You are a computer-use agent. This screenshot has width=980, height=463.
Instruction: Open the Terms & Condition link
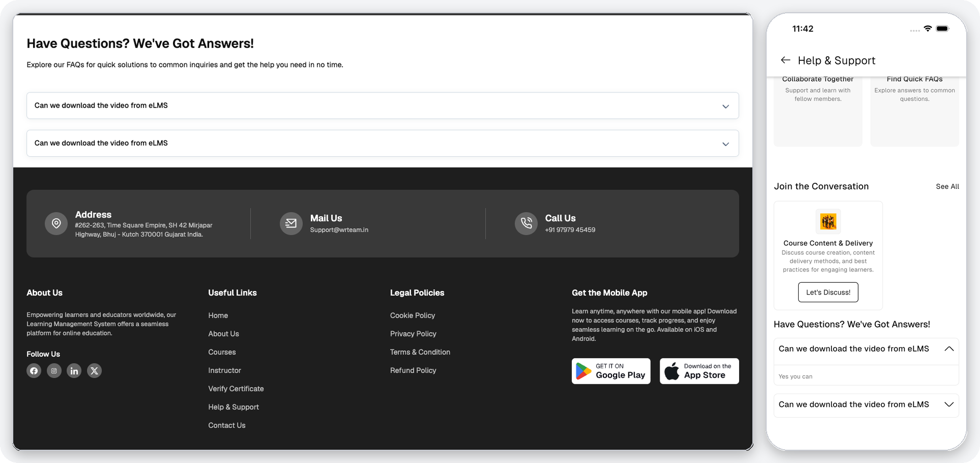click(x=420, y=352)
